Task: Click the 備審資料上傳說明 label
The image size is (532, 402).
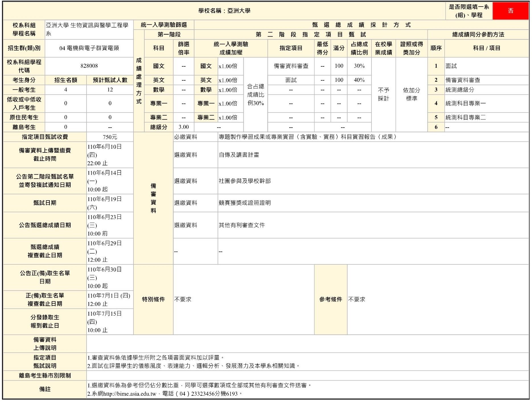Action: tap(45, 344)
